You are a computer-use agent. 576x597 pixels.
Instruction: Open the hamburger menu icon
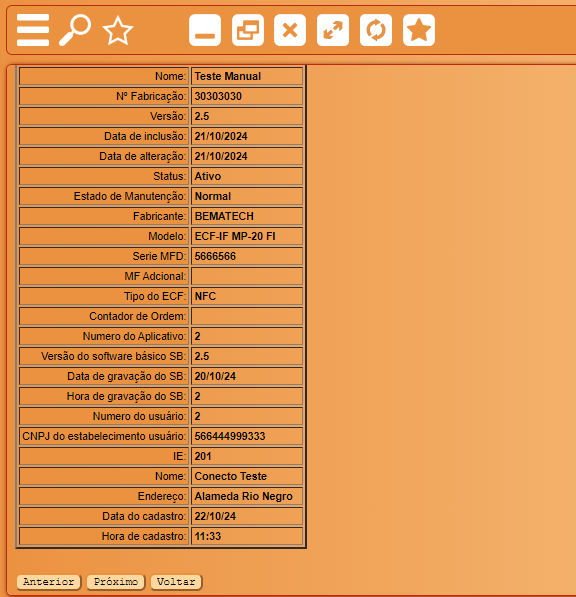pyautogui.click(x=33, y=30)
